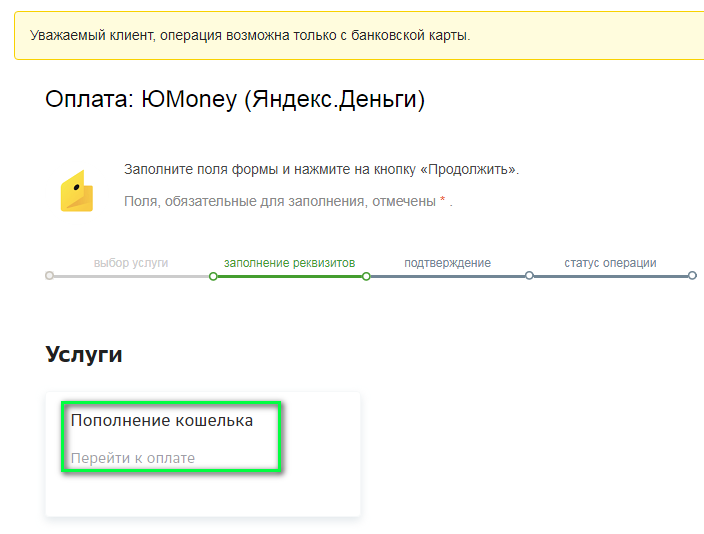This screenshot has height=534, width=704.
Task: Click green dot where "заполнение реквизитов" segment begins
Action: click(213, 275)
